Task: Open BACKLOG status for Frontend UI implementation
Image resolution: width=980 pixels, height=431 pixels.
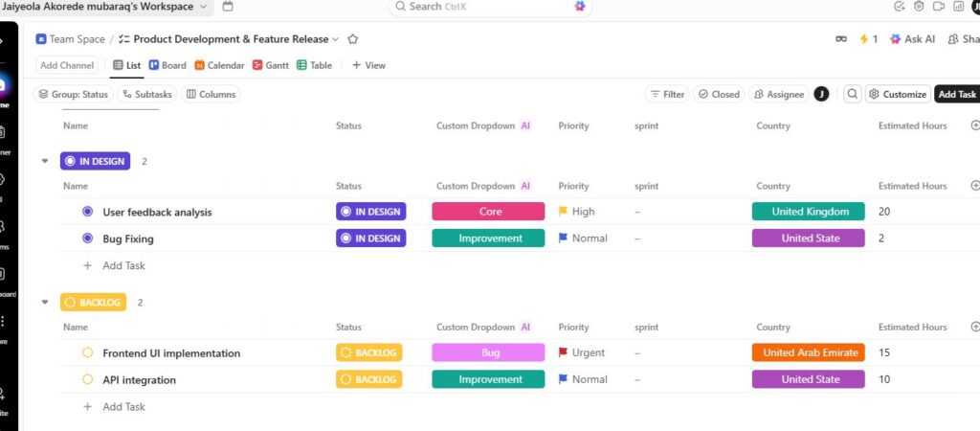Action: pos(368,352)
